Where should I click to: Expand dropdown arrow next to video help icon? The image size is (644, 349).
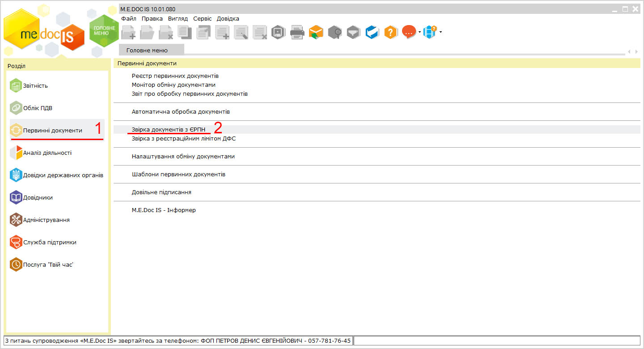[x=441, y=32]
